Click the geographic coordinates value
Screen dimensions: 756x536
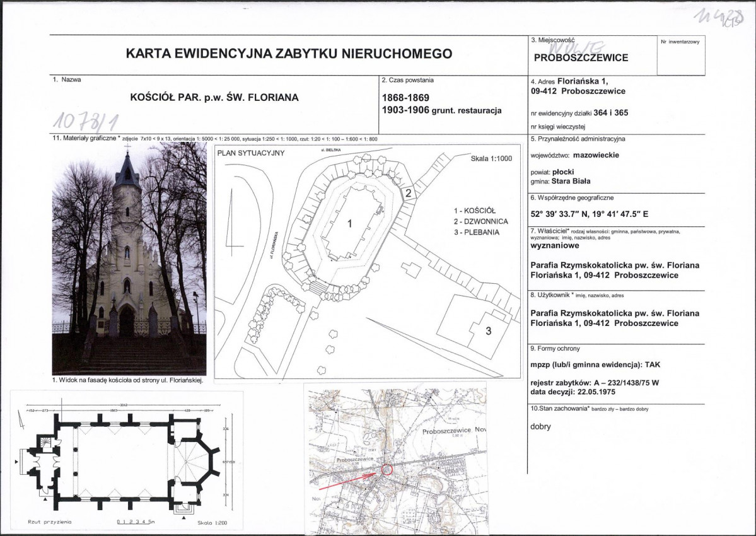589,214
